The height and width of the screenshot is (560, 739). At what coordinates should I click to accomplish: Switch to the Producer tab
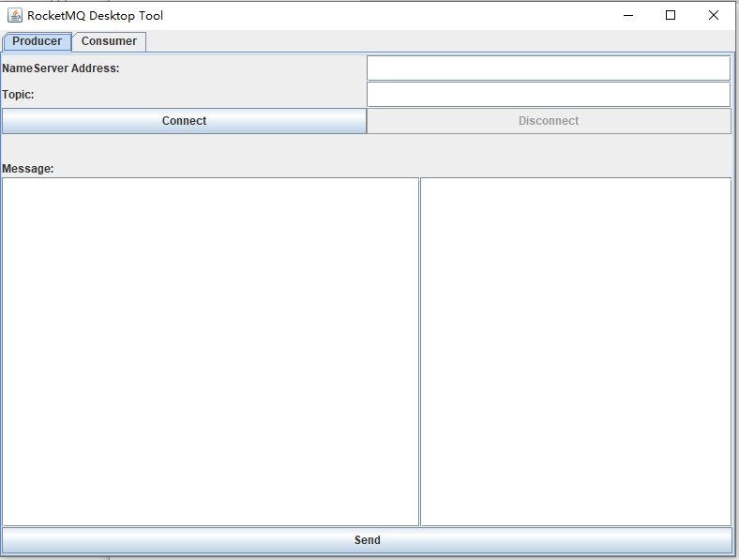click(38, 41)
